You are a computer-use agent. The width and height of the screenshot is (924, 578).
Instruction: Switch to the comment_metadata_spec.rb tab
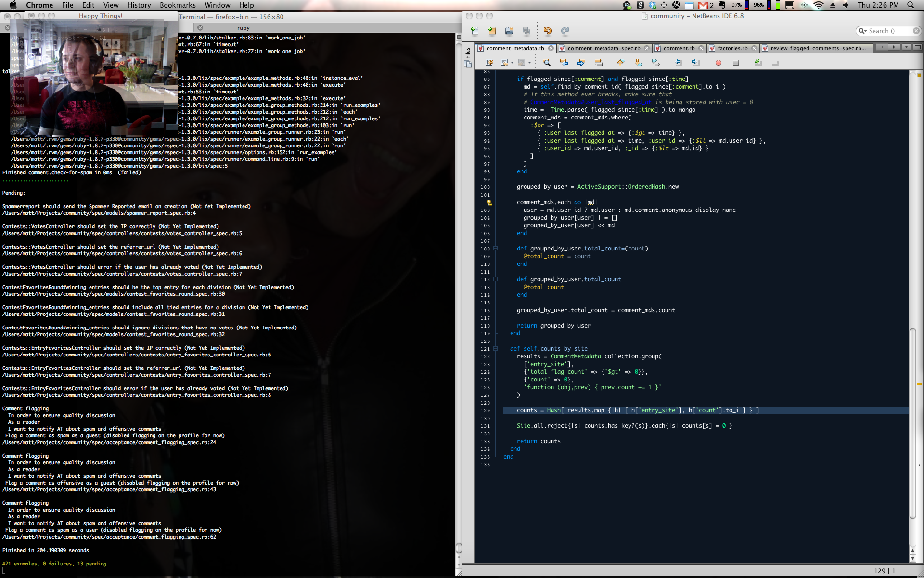coord(603,48)
